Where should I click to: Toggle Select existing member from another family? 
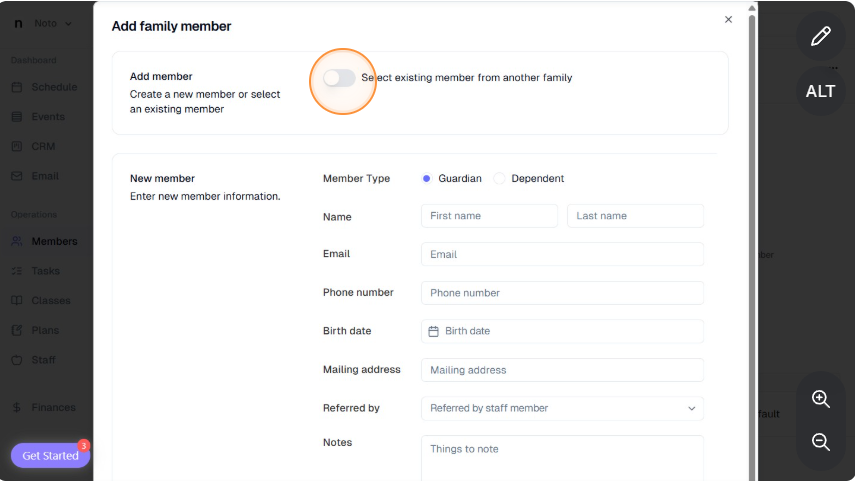click(x=339, y=78)
